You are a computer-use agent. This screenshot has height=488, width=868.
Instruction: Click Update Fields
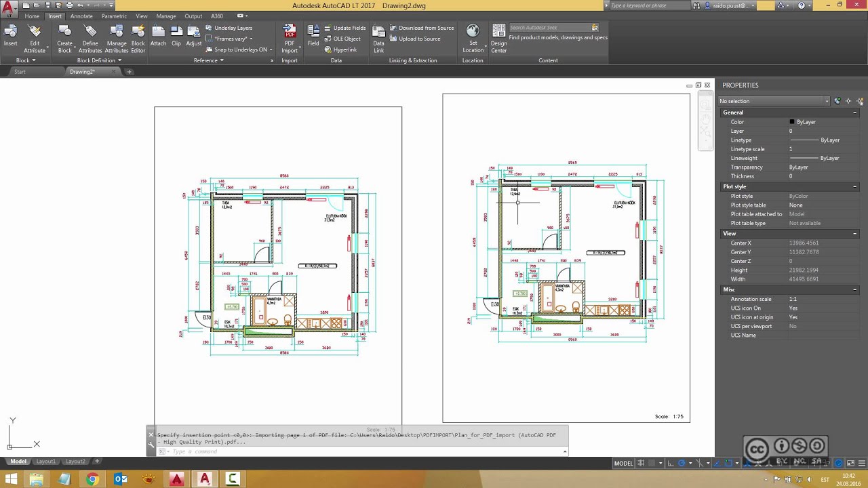click(344, 28)
